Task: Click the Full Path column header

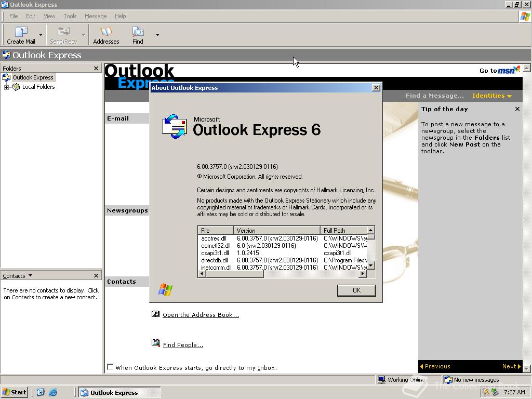Action: click(x=344, y=230)
